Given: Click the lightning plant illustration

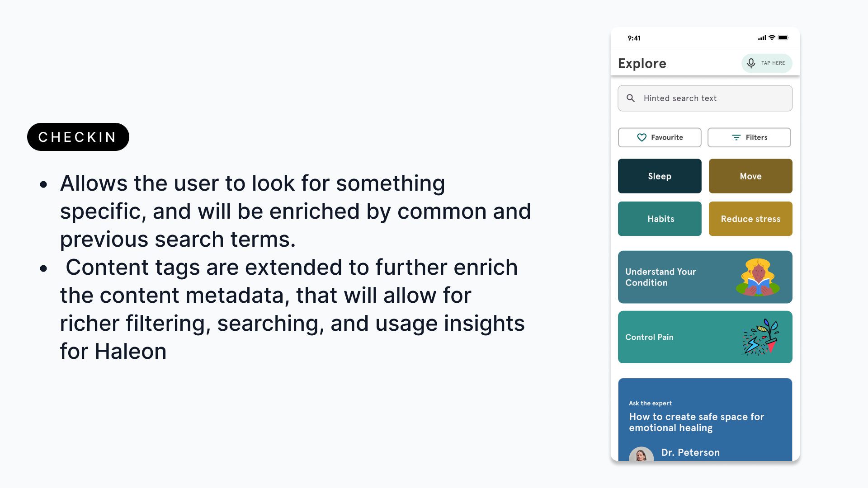Looking at the screenshot, I should (x=760, y=337).
